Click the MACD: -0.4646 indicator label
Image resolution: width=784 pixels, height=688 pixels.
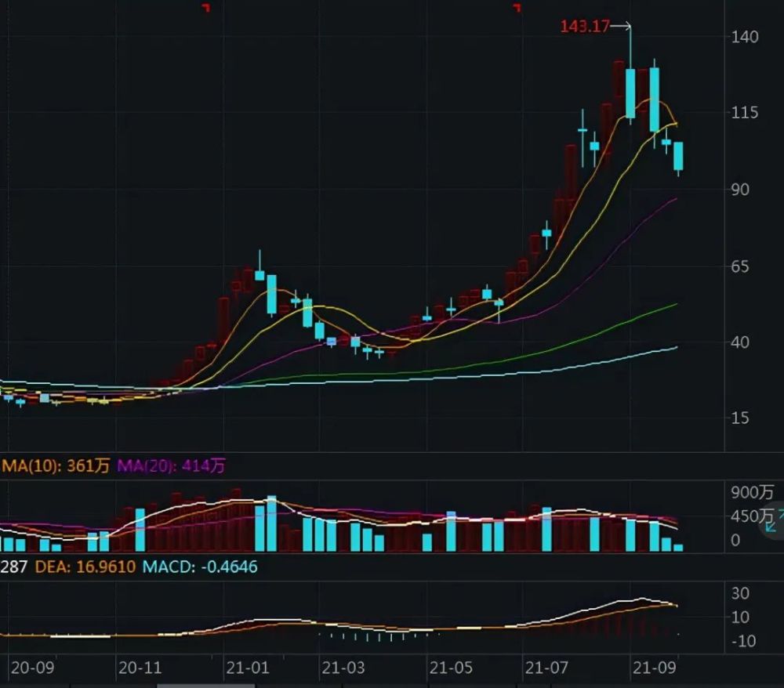click(200, 567)
